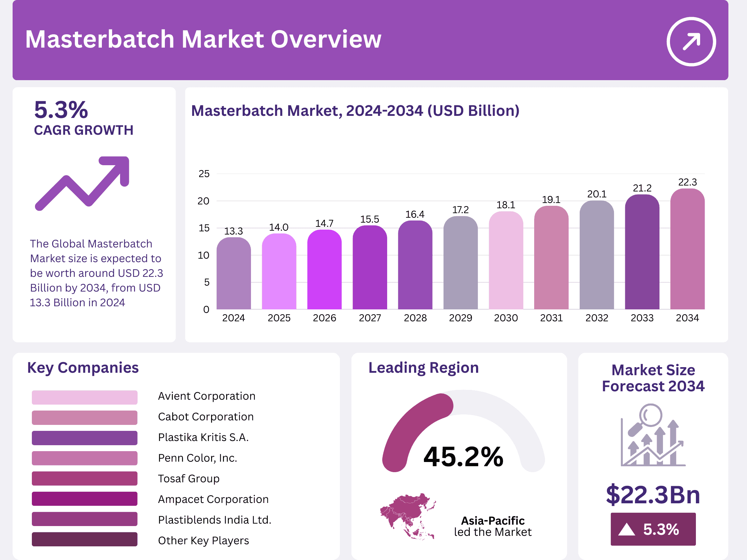Click the circled arrow icon in header

pos(691,42)
